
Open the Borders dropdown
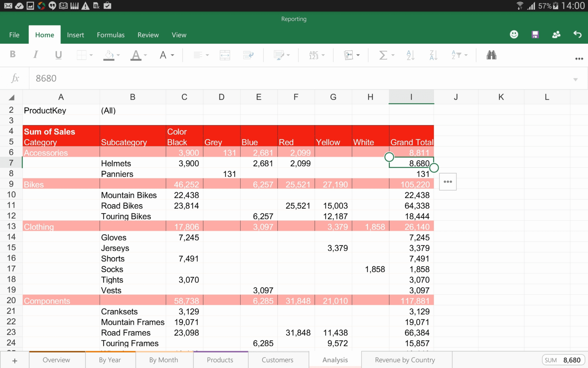click(x=84, y=55)
